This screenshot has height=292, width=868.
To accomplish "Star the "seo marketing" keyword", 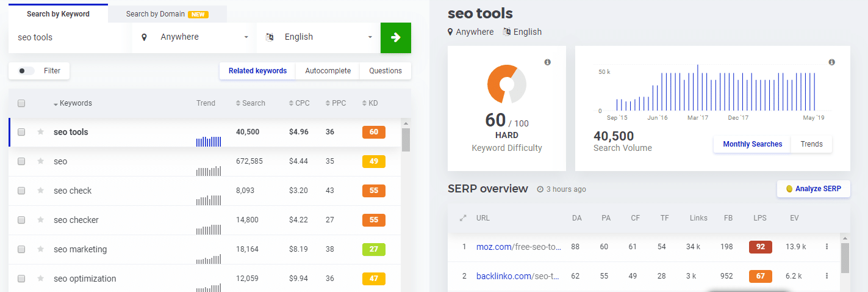I will [x=41, y=249].
